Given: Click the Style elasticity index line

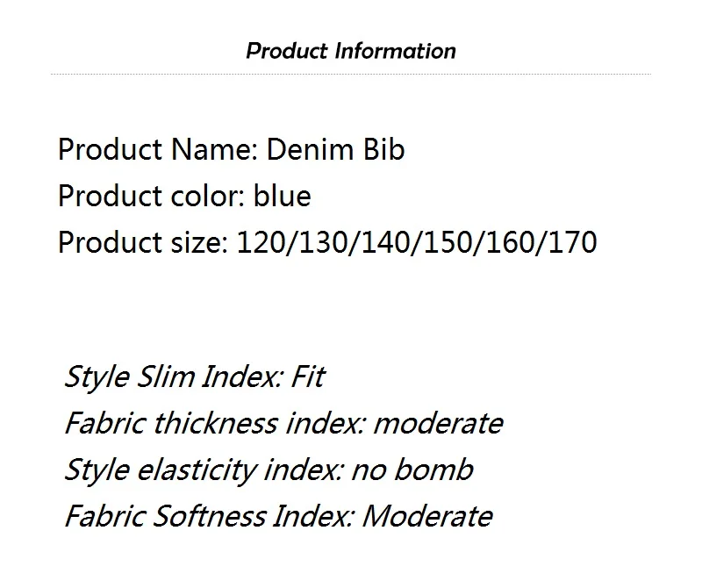Looking at the screenshot, I should [x=269, y=470].
